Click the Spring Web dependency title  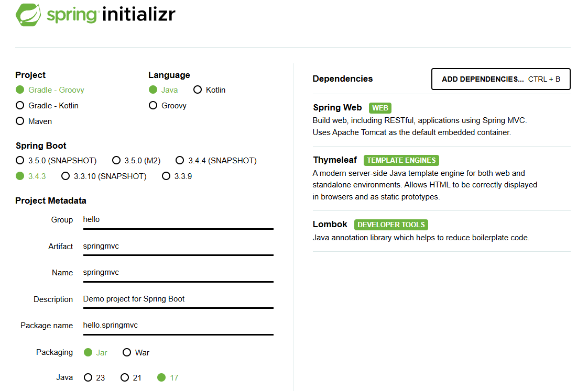click(337, 108)
